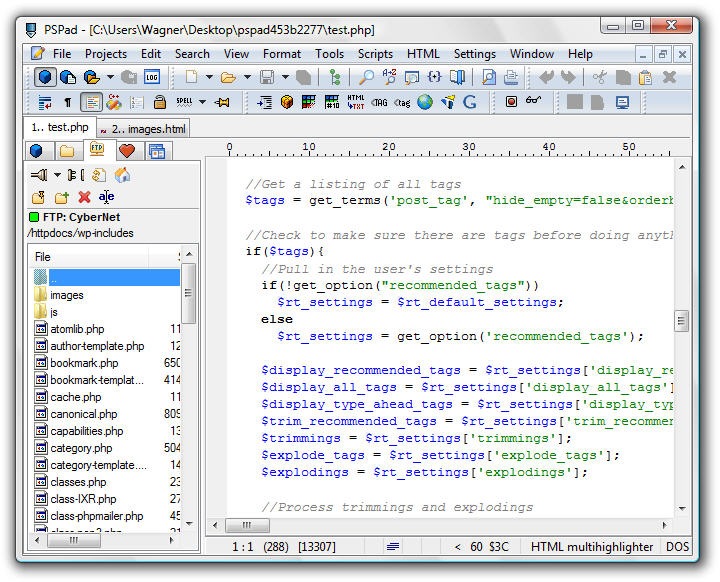Click the editor vertical scrollbar thumb

click(681, 321)
